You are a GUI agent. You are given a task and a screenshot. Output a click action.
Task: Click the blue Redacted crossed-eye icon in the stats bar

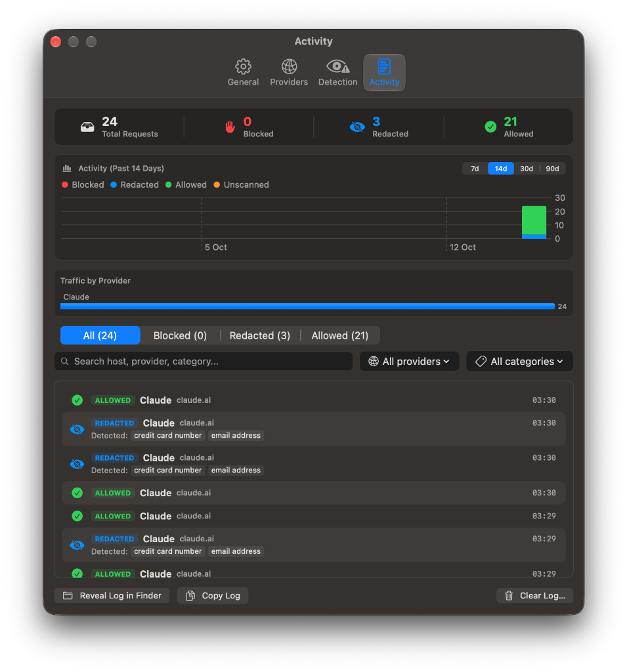pyautogui.click(x=357, y=127)
